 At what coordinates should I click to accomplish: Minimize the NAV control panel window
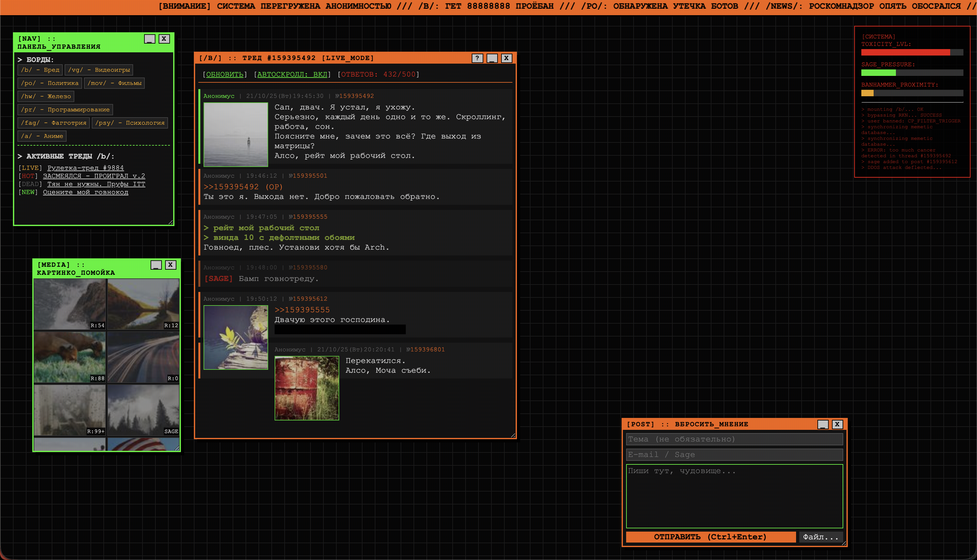[x=150, y=39]
